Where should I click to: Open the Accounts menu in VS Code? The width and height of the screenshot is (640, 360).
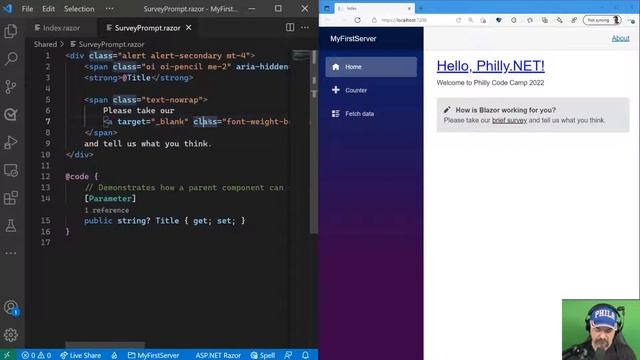11,307
